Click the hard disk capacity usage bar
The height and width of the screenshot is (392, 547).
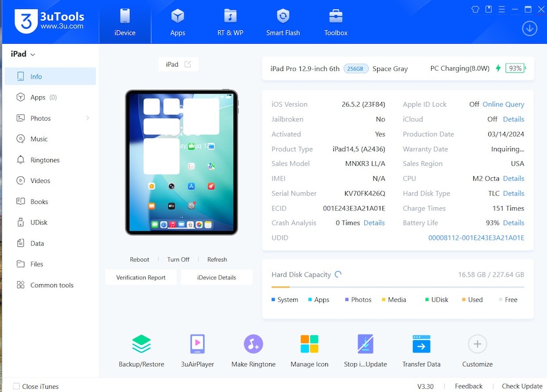pos(397,287)
